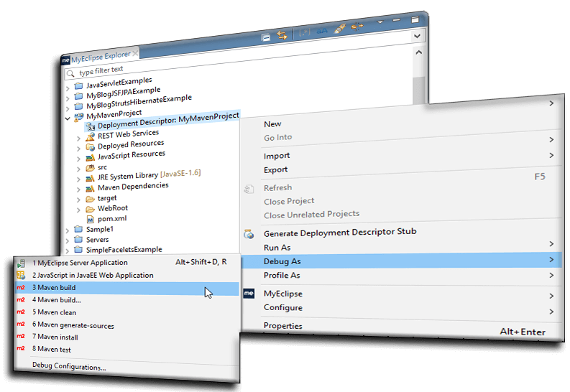
Task: Click the MyMavenProject Maven project icon
Action: [78, 116]
